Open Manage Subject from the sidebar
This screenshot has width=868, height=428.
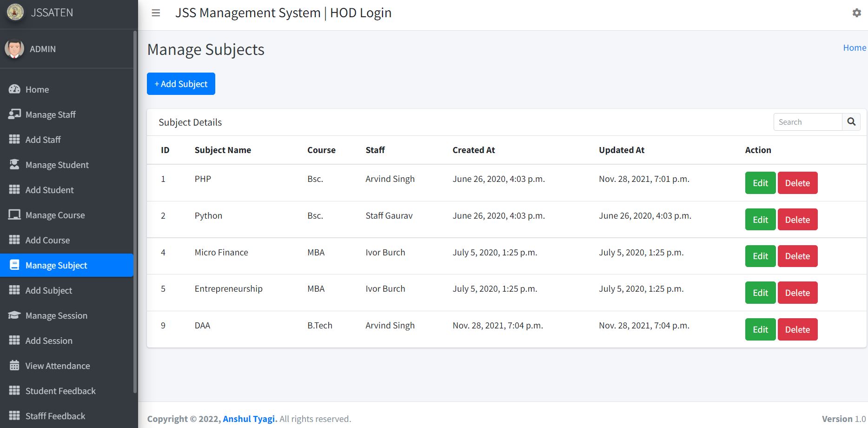pyautogui.click(x=56, y=265)
